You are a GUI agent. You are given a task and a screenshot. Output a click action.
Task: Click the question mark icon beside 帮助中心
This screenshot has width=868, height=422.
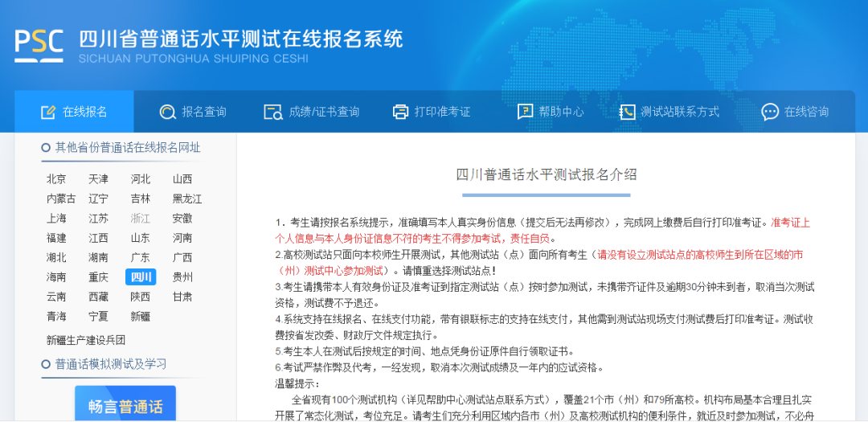[x=525, y=112]
